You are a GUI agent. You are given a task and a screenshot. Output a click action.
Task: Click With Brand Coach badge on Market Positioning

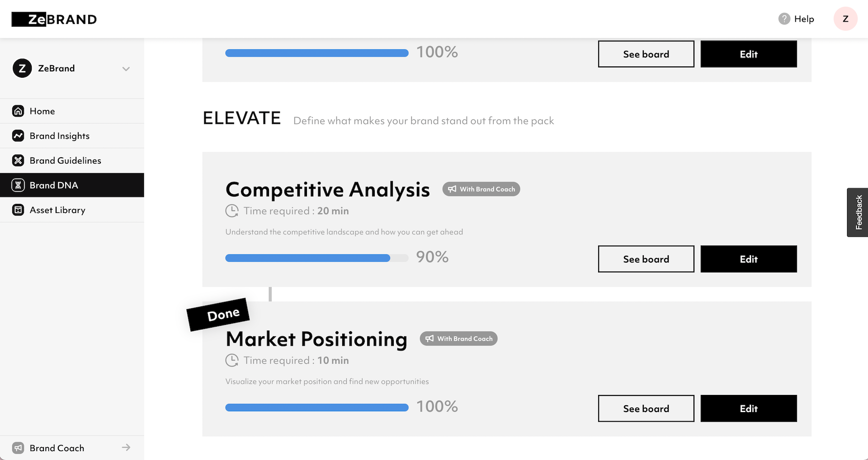(x=458, y=338)
